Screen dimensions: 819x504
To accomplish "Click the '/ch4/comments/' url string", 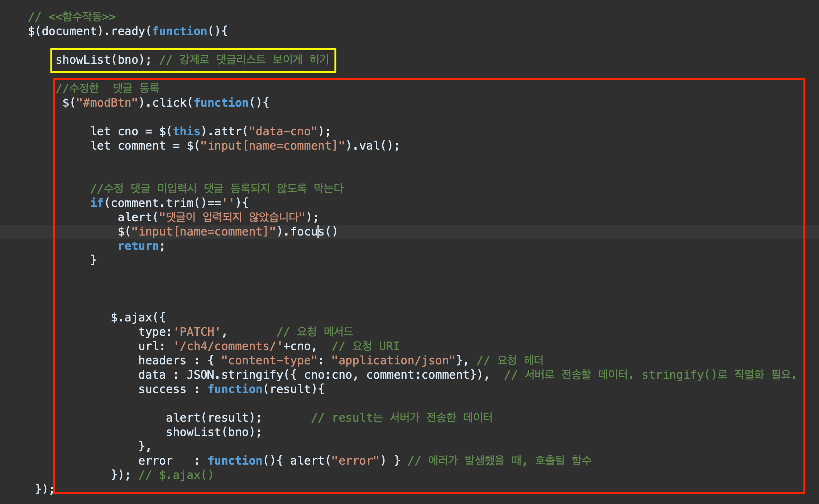I will point(228,346).
